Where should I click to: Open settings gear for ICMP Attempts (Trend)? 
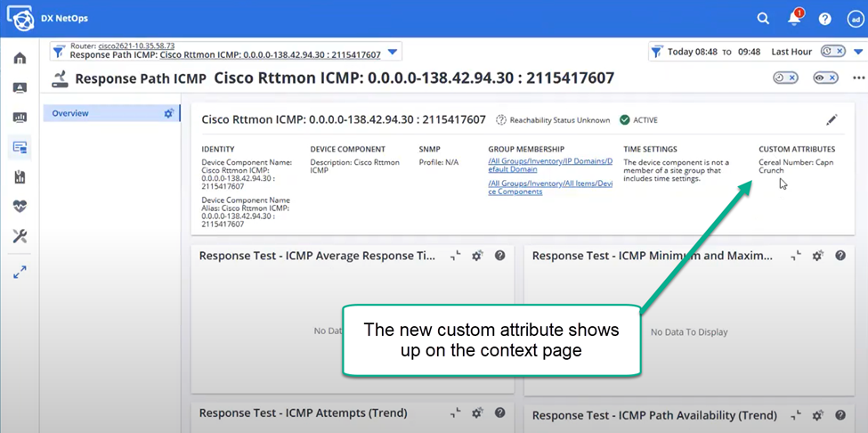pos(477,413)
